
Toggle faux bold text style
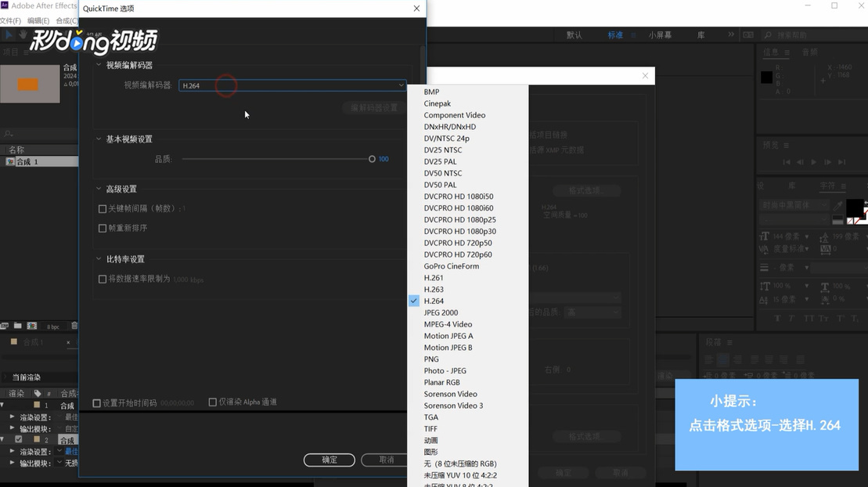778,319
